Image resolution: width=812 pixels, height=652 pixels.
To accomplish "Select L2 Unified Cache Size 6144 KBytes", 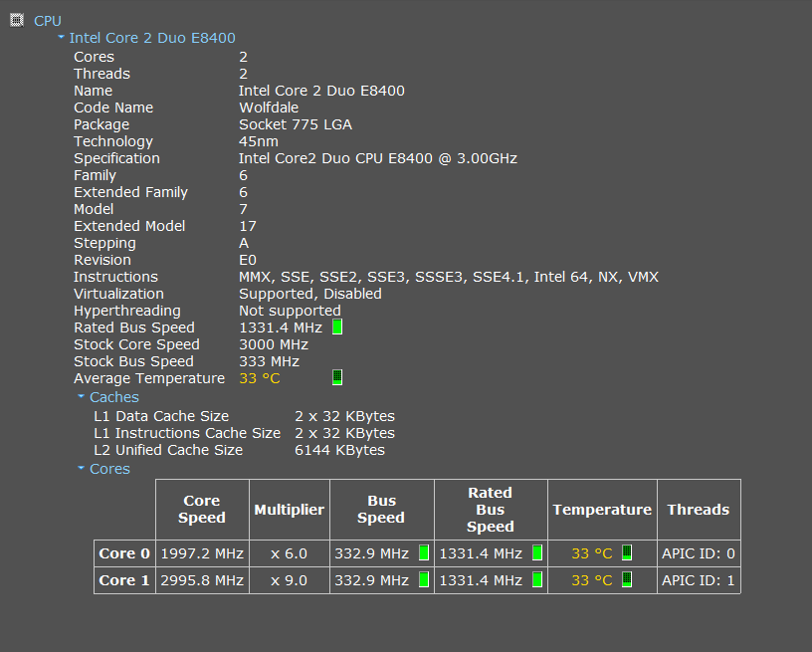I will click(339, 451).
